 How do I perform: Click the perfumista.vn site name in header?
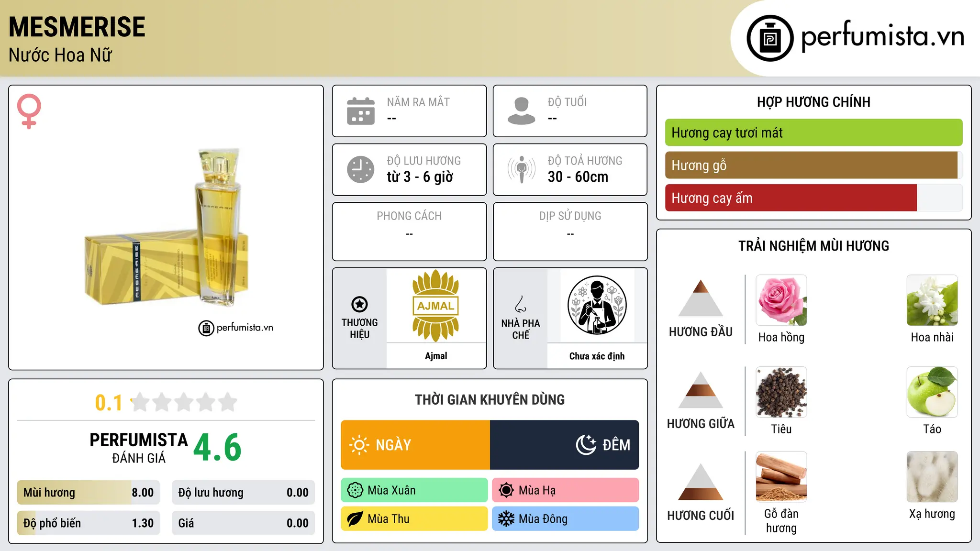(883, 36)
